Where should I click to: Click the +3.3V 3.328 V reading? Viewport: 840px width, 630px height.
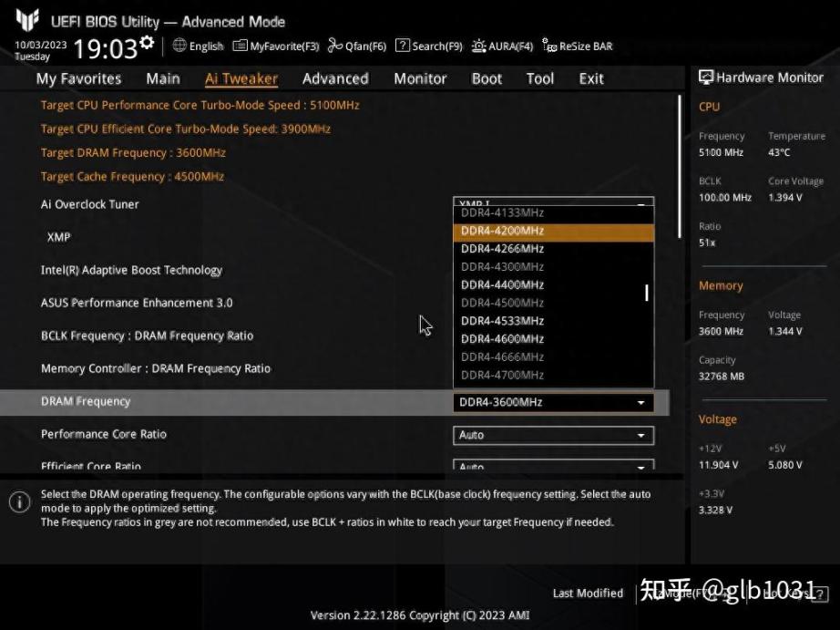coord(716,511)
